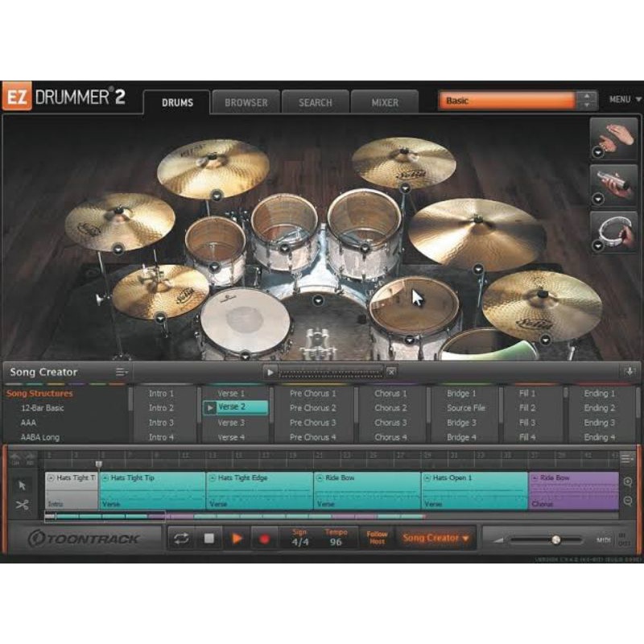Viewport: 644px width, 644px height.
Task: Select the Bridge 4 groove
Action: (x=461, y=437)
